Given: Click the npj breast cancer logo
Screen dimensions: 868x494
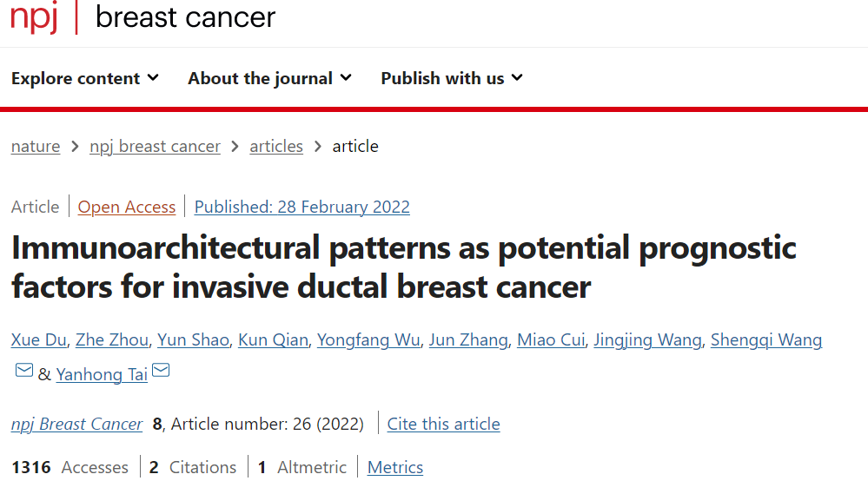Looking at the screenshot, I should 143,17.
